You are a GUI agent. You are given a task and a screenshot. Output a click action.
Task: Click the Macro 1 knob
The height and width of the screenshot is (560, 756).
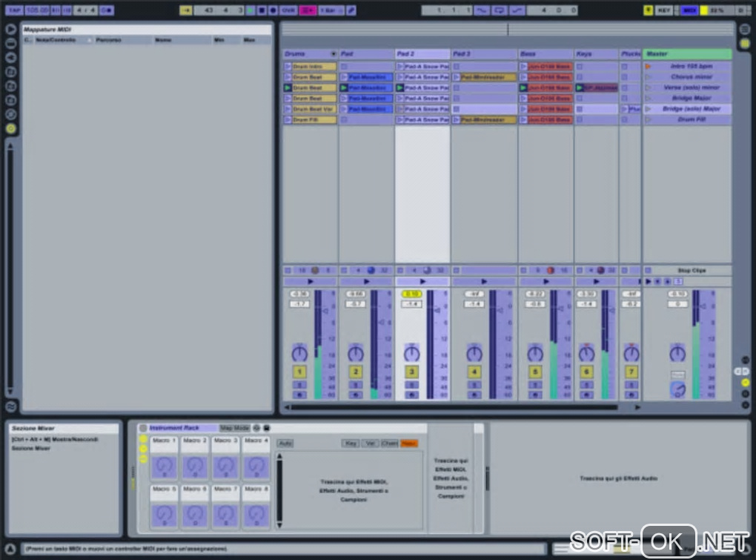[x=164, y=467]
